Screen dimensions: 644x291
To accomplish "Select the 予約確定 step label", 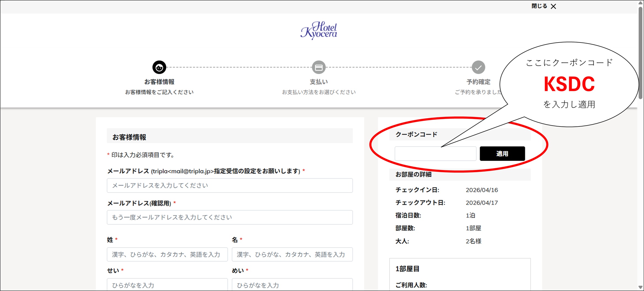I will tap(478, 82).
